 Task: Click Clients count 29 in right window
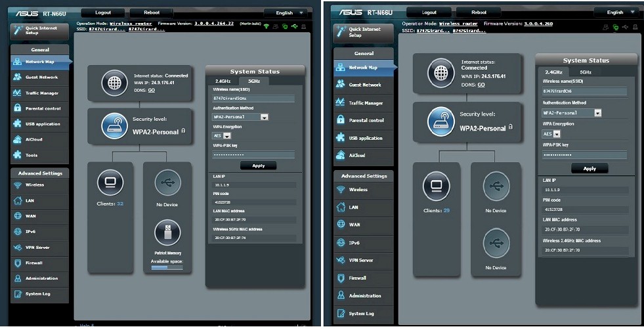point(446,210)
